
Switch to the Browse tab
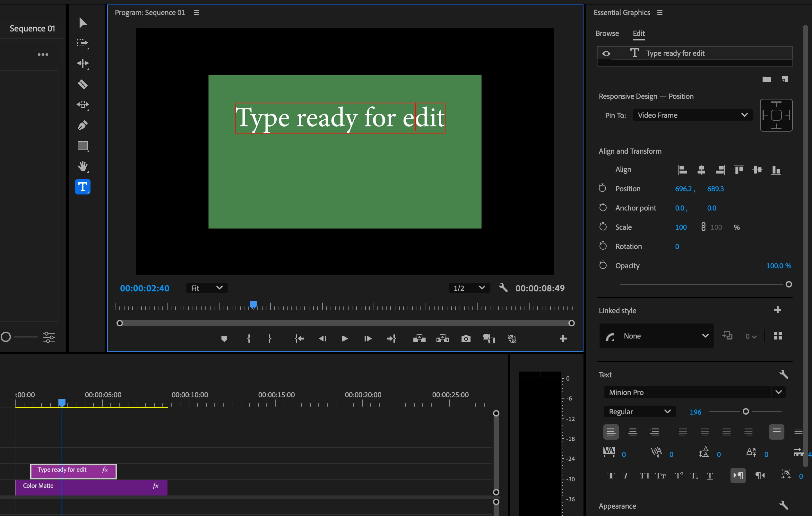click(607, 33)
